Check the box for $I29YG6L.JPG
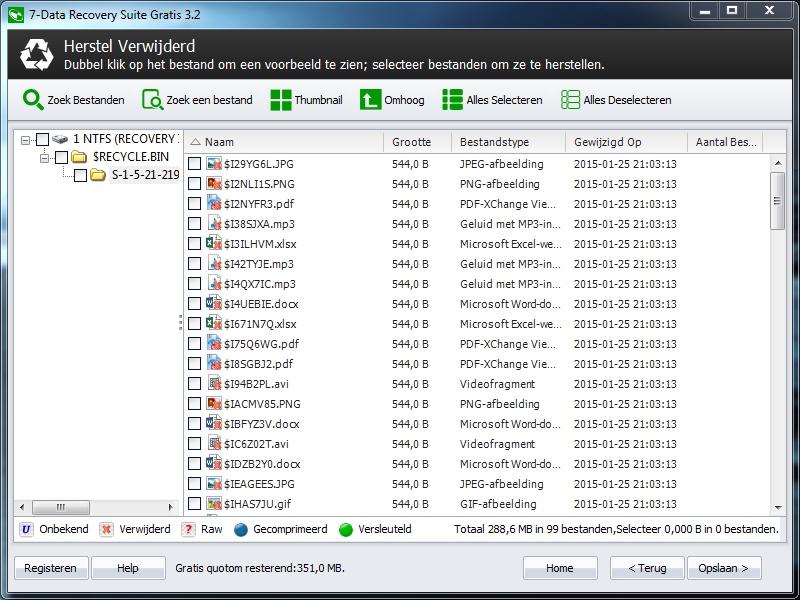Image resolution: width=800 pixels, height=600 pixels. tap(194, 164)
